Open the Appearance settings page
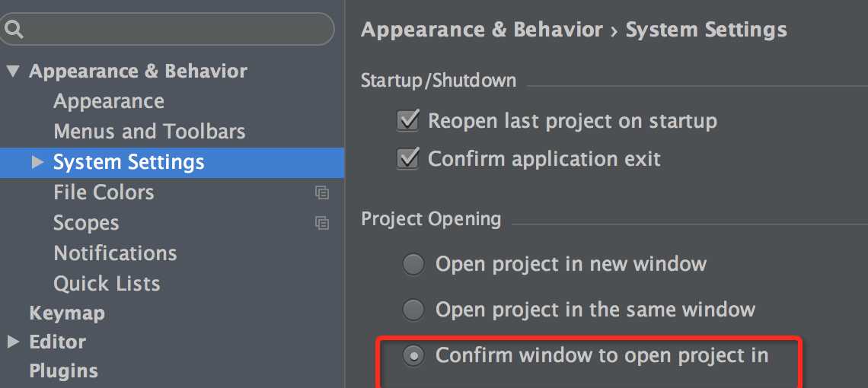The image size is (868, 388). tap(109, 102)
